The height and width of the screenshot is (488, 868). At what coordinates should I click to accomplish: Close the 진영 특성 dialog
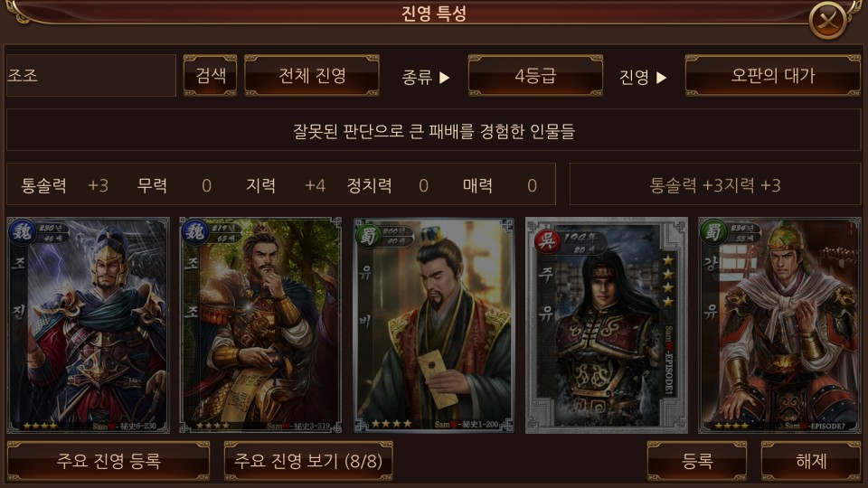[827, 21]
